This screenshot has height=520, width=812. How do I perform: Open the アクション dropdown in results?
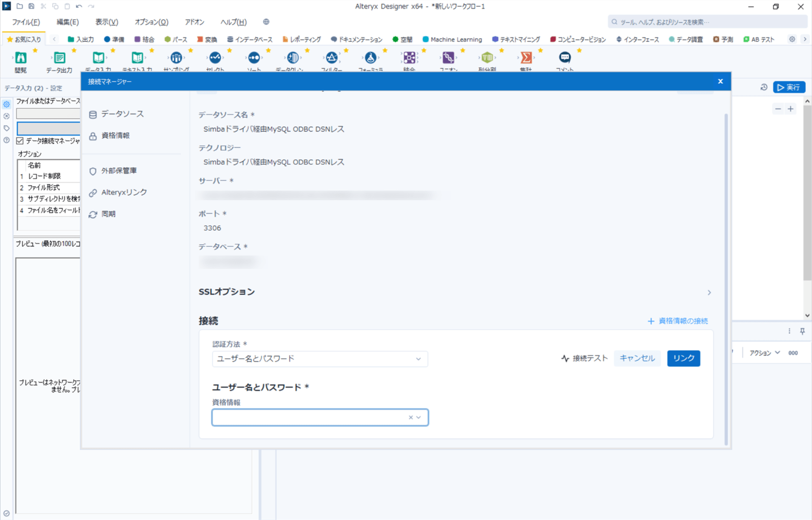(x=764, y=353)
